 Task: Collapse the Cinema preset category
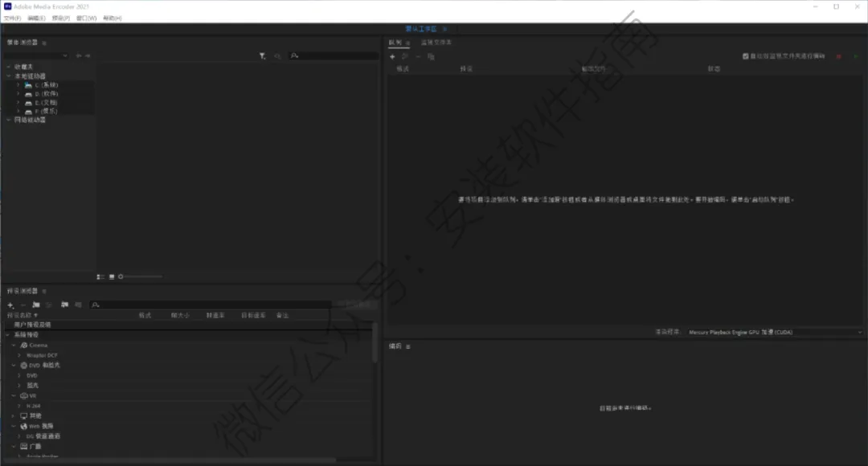point(14,345)
